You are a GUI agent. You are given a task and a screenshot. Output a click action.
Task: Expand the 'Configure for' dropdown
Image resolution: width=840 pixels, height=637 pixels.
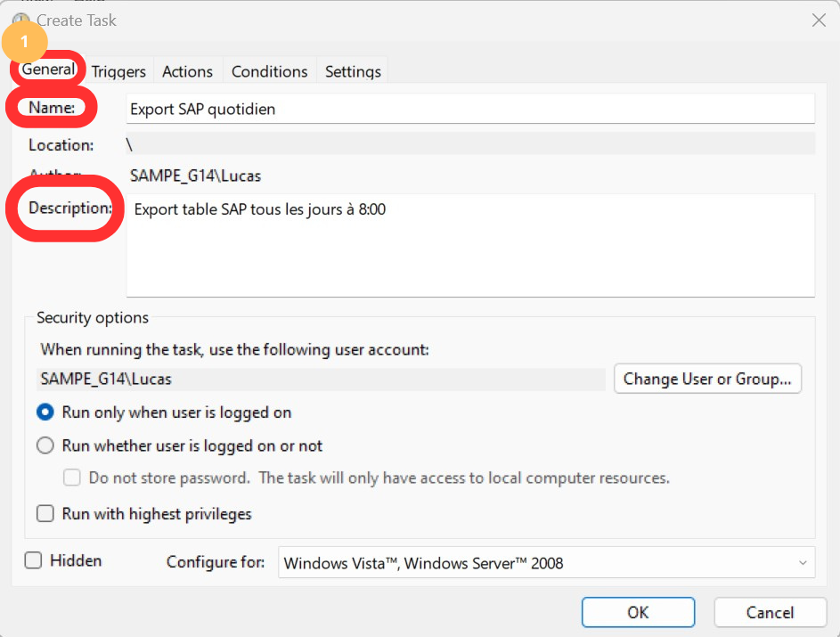546,563
